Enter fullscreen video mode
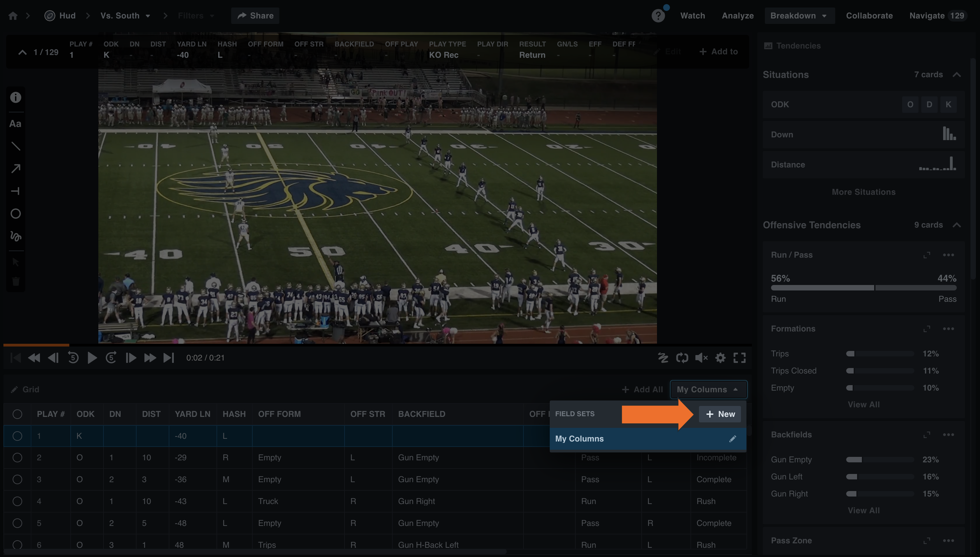 coord(740,357)
